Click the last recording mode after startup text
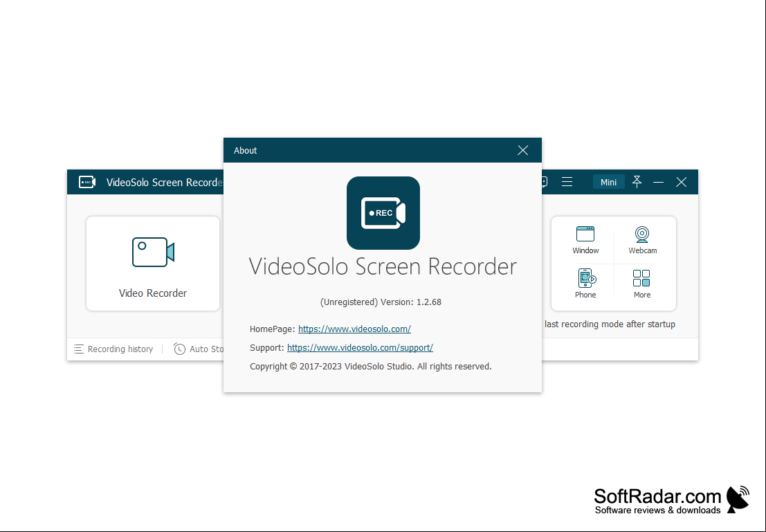This screenshot has height=532, width=766. click(x=610, y=324)
